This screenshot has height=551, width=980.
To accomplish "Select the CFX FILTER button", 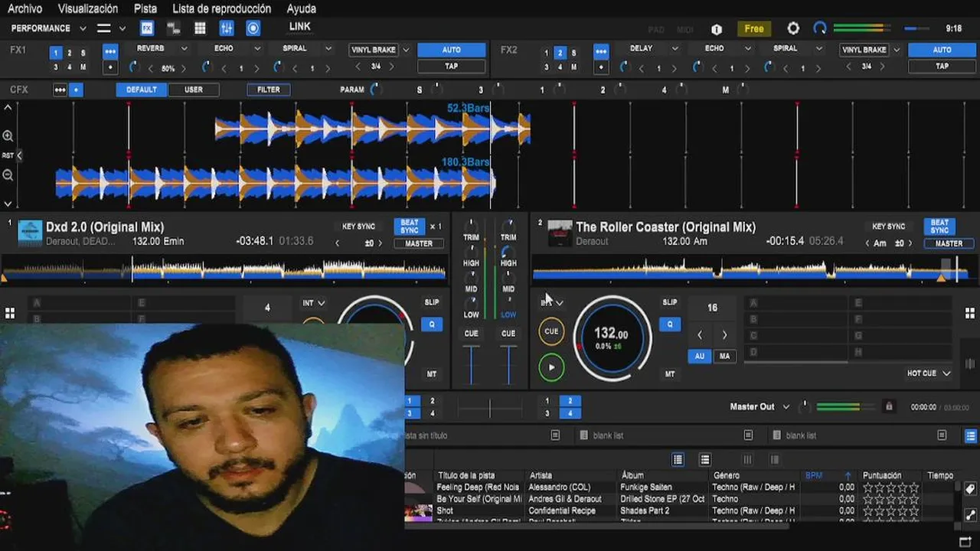I will pyautogui.click(x=269, y=90).
